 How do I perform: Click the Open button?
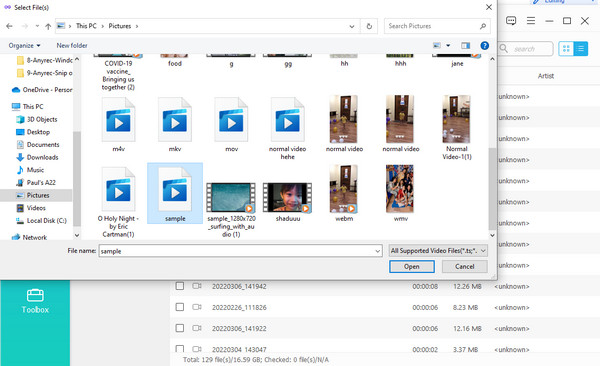[412, 266]
